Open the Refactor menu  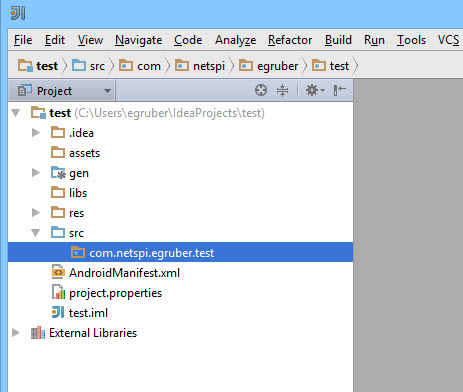tap(290, 40)
